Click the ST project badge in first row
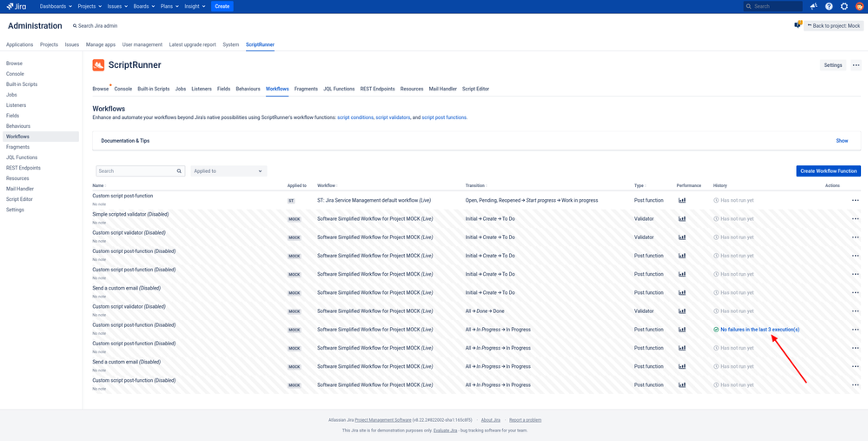 pyautogui.click(x=291, y=201)
